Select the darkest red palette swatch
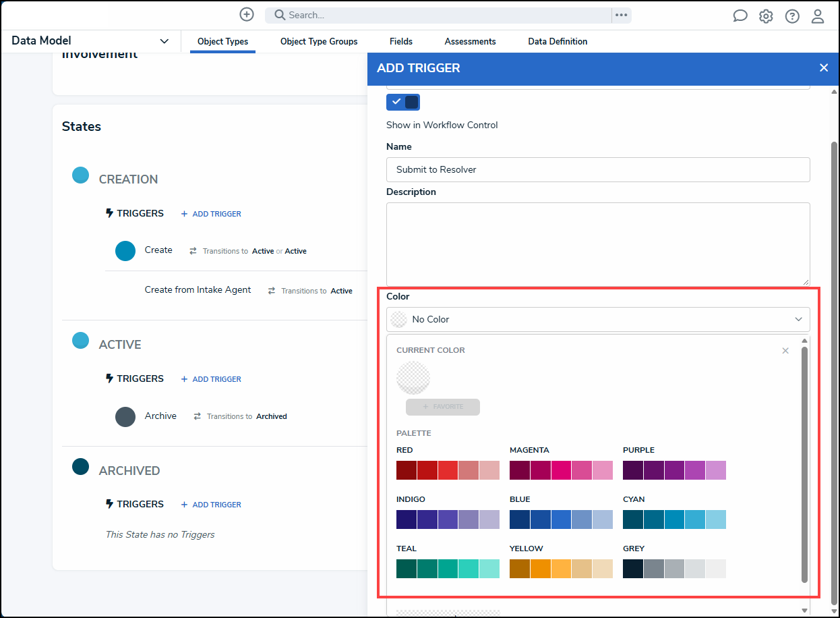This screenshot has height=618, width=840. tap(407, 470)
